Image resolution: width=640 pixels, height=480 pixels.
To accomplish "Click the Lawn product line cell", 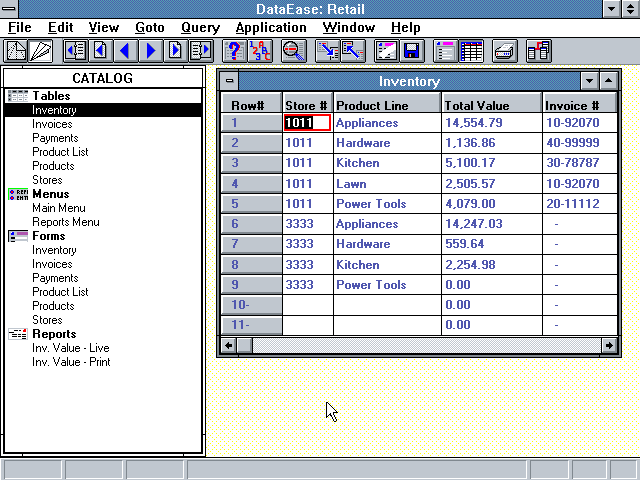I will pos(387,183).
